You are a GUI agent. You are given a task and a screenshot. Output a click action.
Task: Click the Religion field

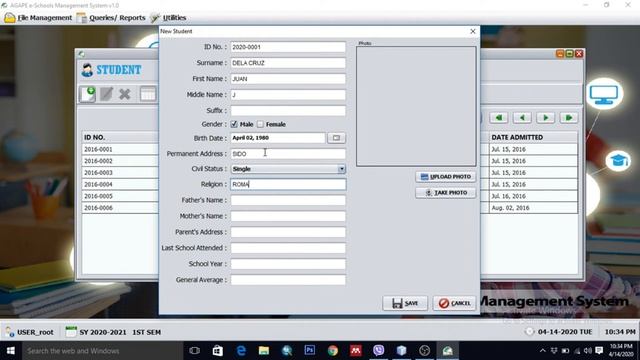tap(288, 184)
